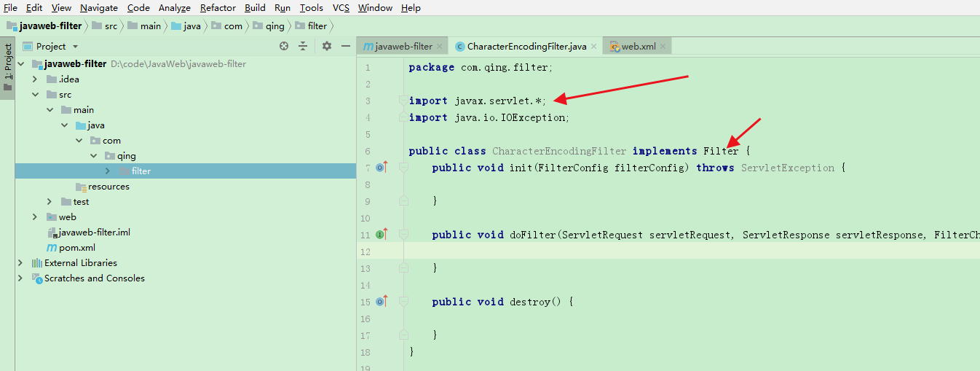Viewport: 980px width, 371px height.
Task: Open the Window menu
Action: [375, 8]
